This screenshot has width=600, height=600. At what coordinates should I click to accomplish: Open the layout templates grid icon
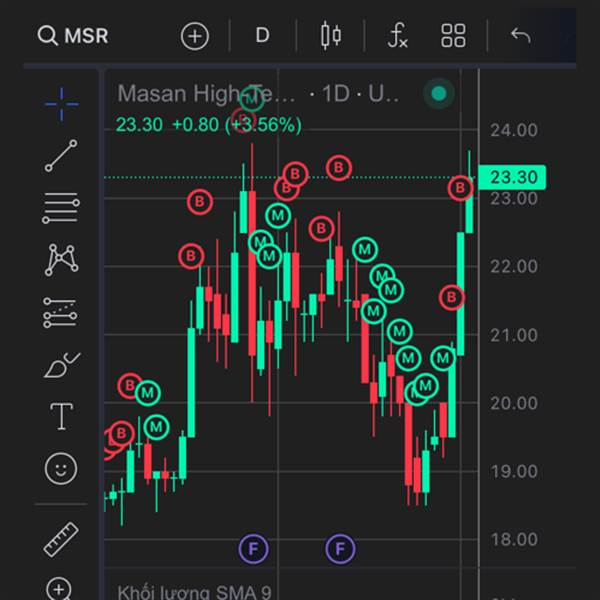[453, 36]
